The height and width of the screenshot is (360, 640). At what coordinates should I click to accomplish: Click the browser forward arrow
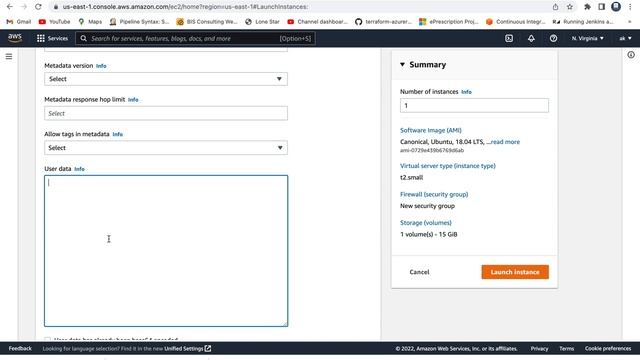(24, 7)
